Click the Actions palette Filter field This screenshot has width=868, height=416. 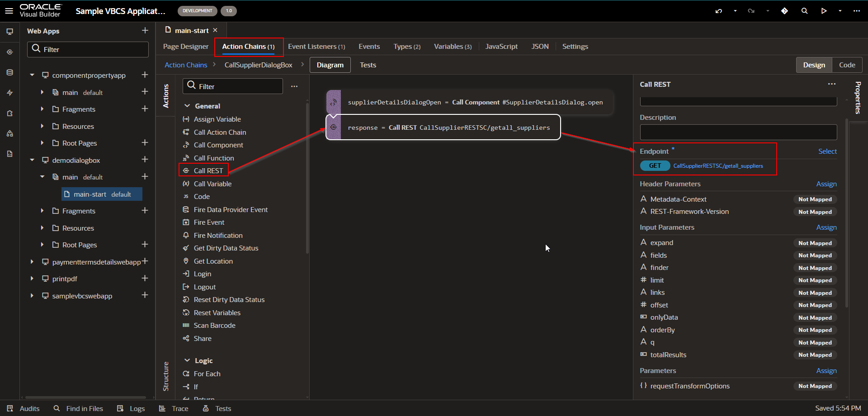point(233,86)
